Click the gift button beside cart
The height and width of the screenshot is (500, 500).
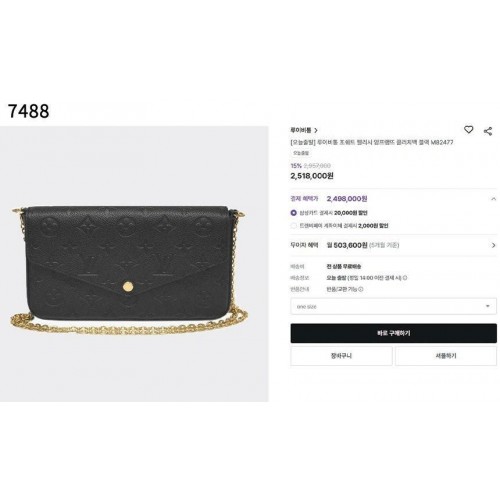446,356
